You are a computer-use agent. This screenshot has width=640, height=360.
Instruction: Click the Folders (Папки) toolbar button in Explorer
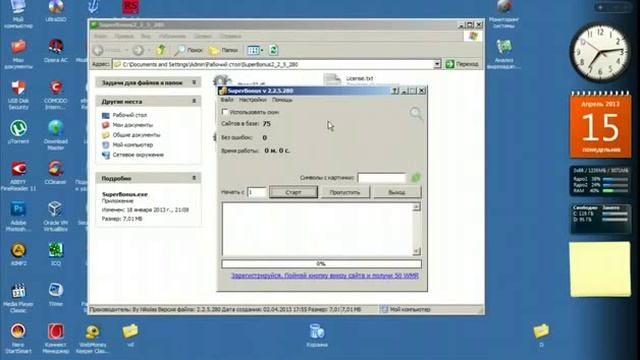pos(223,50)
